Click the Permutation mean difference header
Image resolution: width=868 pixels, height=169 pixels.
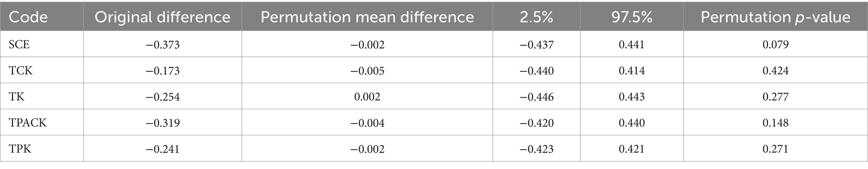pyautogui.click(x=367, y=17)
